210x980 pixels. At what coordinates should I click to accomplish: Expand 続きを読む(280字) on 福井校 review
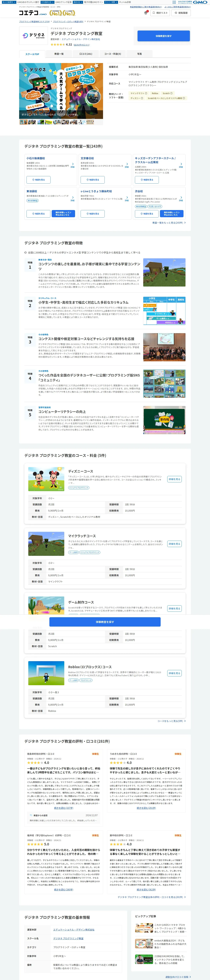64,890
